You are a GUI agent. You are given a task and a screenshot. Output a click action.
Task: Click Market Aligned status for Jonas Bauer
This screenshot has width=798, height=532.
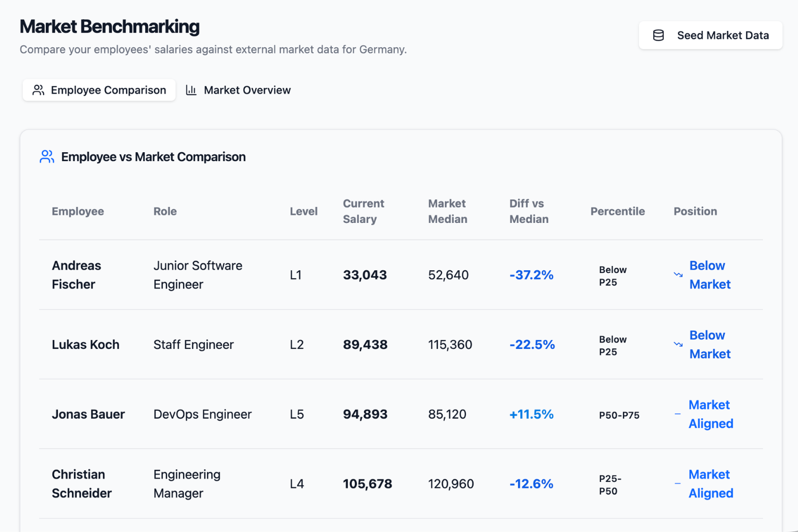click(711, 414)
